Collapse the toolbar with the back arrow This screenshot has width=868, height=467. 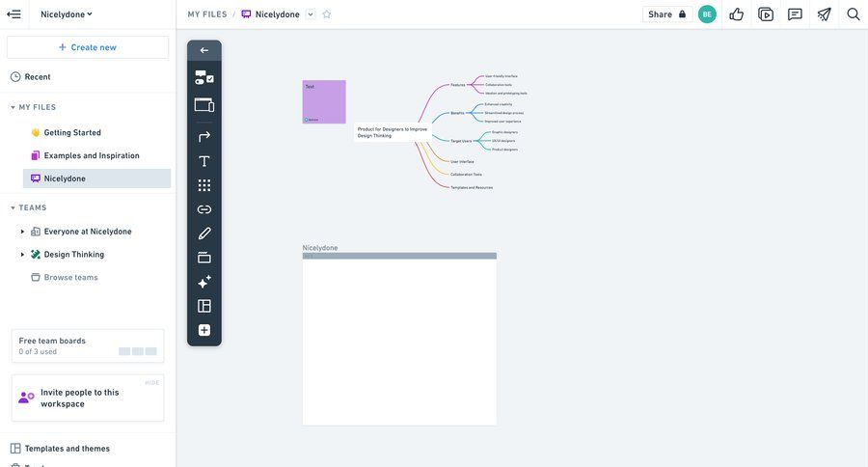click(204, 50)
